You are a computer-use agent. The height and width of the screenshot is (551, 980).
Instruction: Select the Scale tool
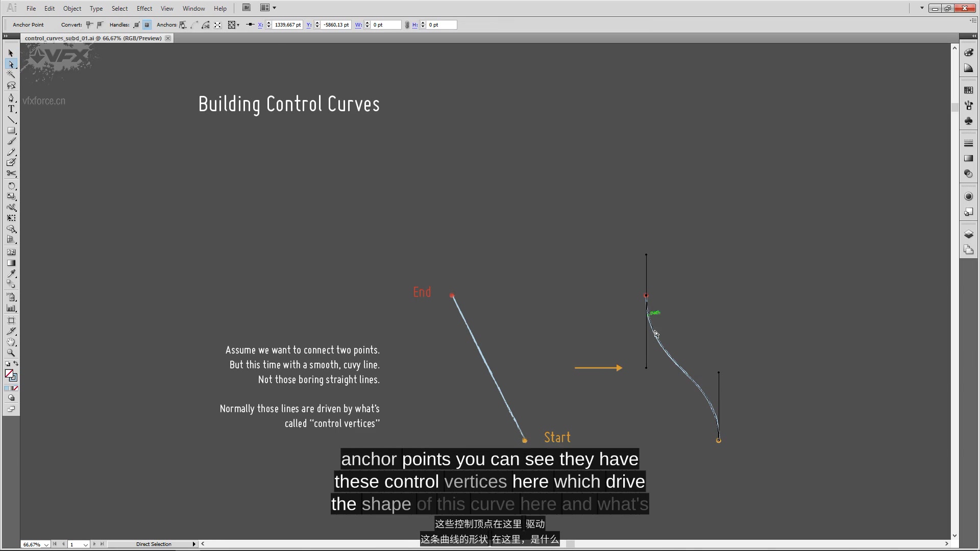[x=11, y=196]
